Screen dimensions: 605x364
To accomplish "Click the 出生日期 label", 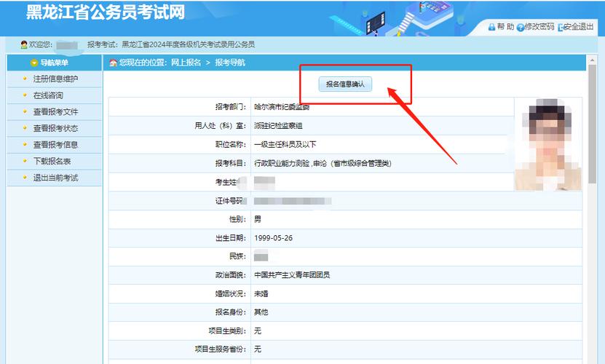I will pos(231,238).
